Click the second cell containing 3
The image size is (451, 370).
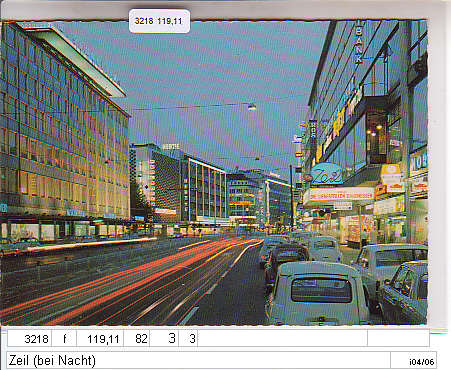188,339
